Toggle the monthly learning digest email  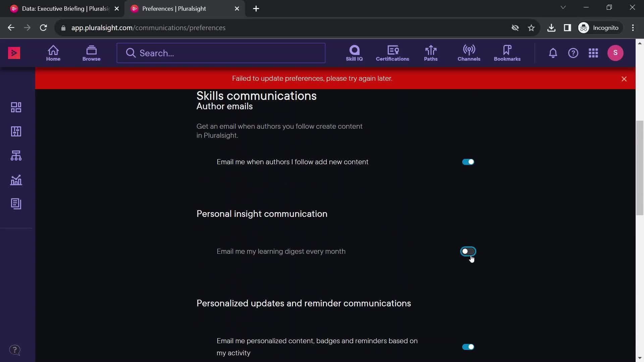coord(468,251)
